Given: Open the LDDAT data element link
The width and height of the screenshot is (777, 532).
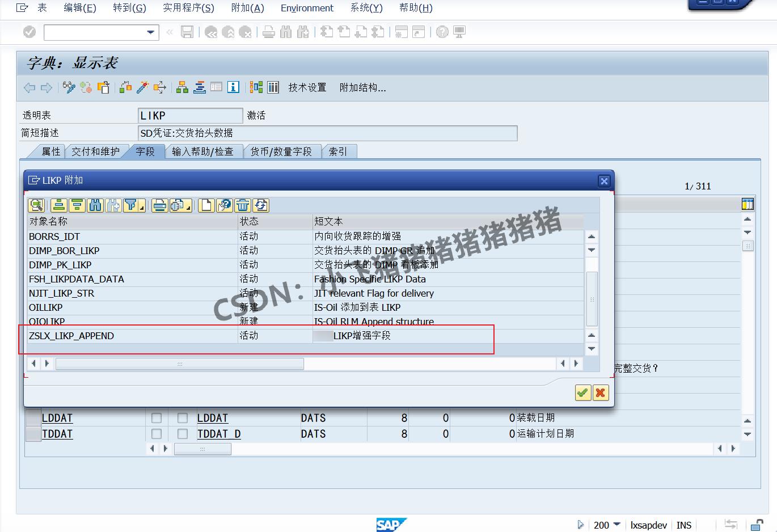Looking at the screenshot, I should (212, 418).
